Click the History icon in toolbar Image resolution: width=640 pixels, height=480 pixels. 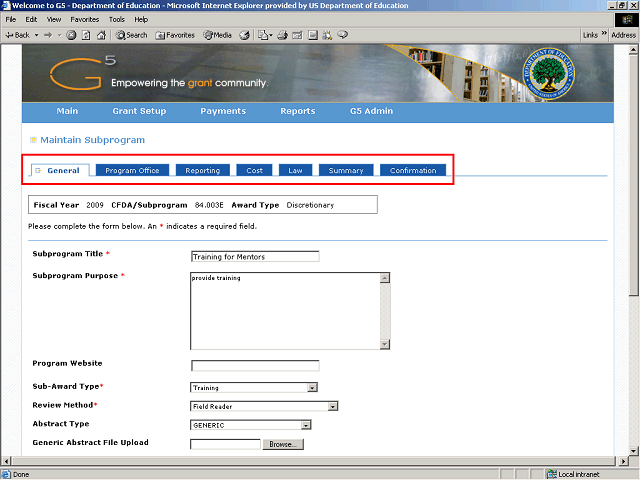[244, 35]
